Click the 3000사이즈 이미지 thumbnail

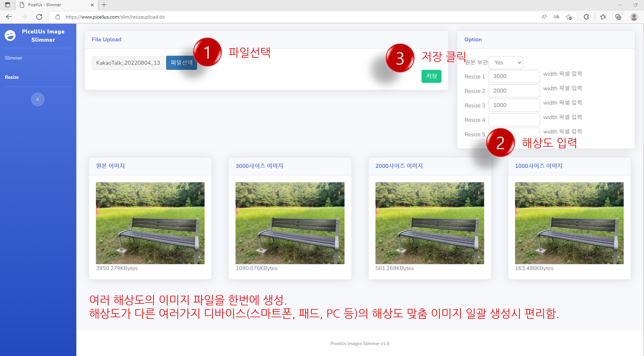pyautogui.click(x=290, y=223)
